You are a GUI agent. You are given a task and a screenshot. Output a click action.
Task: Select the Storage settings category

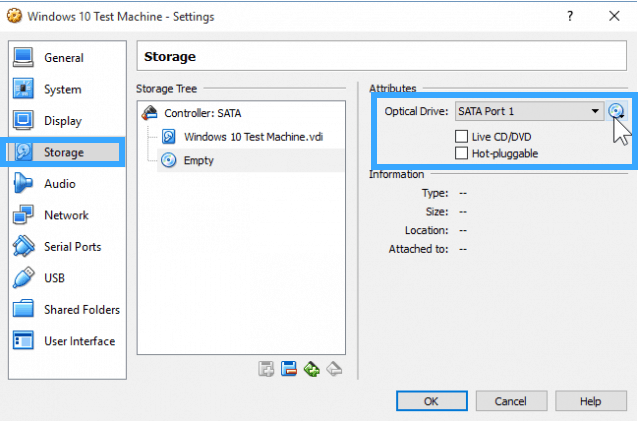(x=65, y=152)
